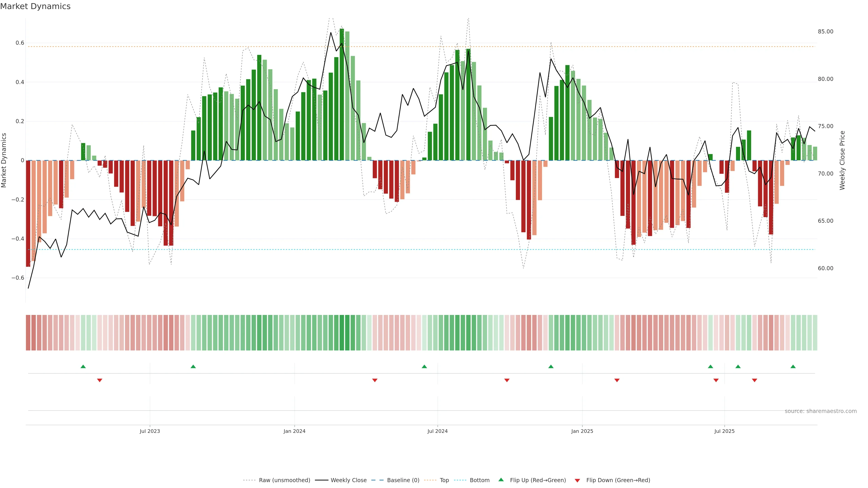Viewport: 868px width, 488px height.
Task: Click the red flip-down marker after Jan 2025
Action: 617,380
